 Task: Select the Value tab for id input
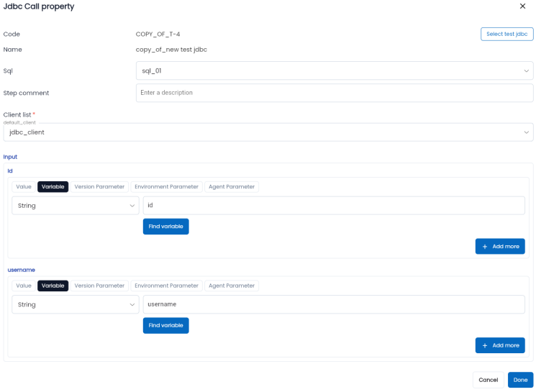pos(24,186)
